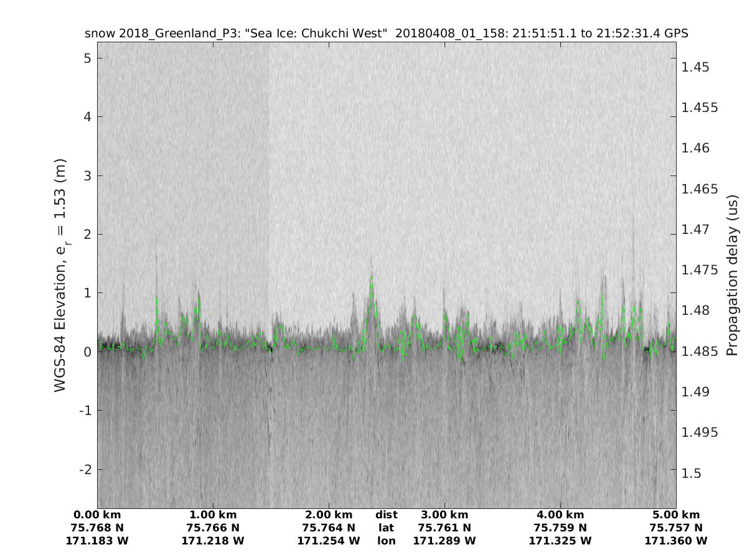Click the plot title text at top
The width and height of the screenshot is (747, 560).
coord(386,34)
